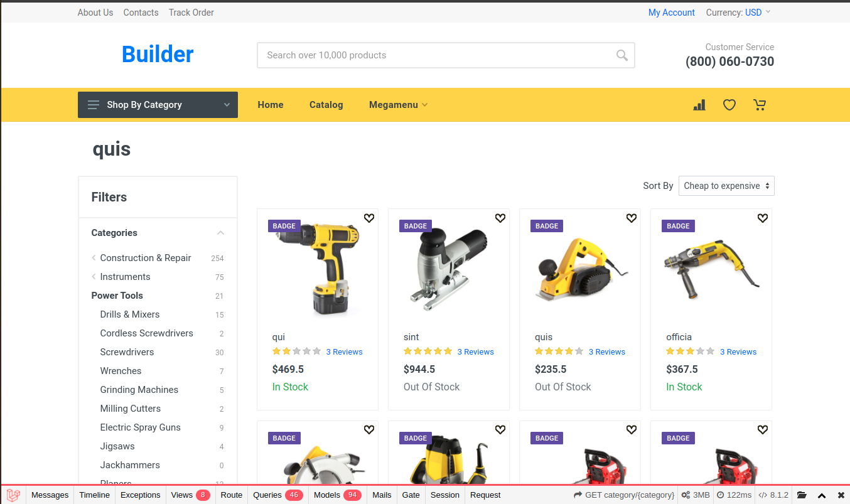Click the search magnifier icon
The height and width of the screenshot is (504, 850).
click(621, 55)
